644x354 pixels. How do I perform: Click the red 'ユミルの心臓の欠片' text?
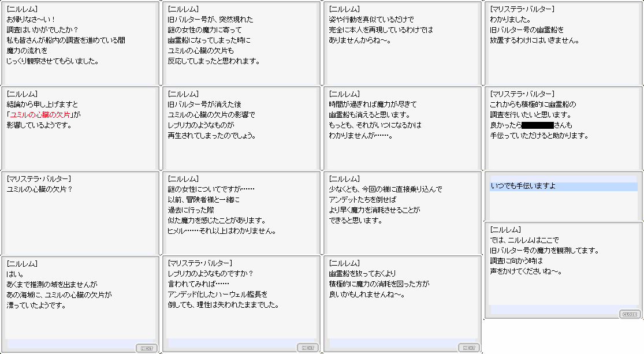click(43, 114)
